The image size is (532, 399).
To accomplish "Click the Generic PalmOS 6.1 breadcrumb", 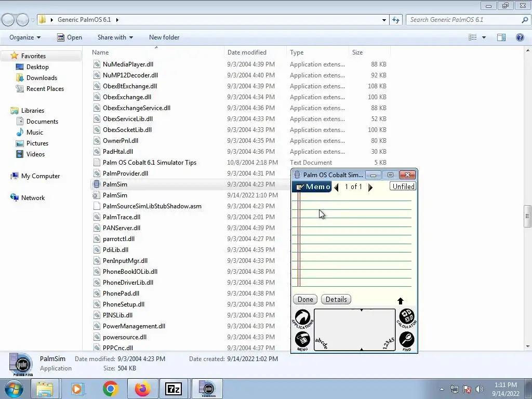I will 84,20.
